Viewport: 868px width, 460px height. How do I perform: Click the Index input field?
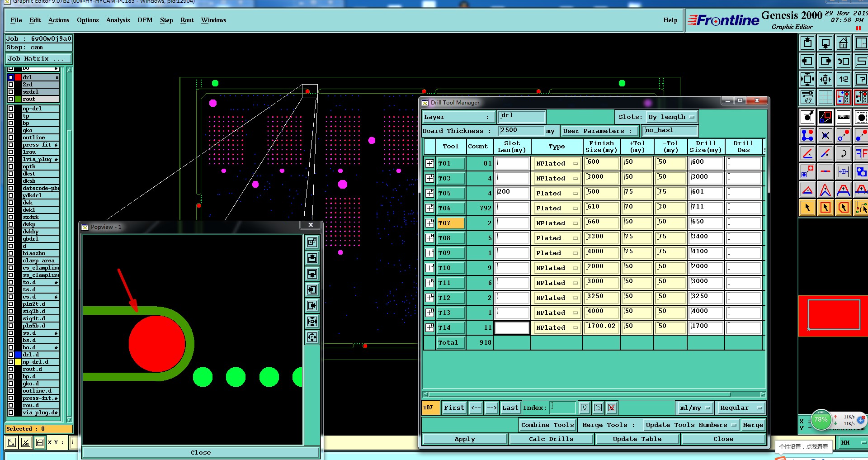[x=562, y=408]
